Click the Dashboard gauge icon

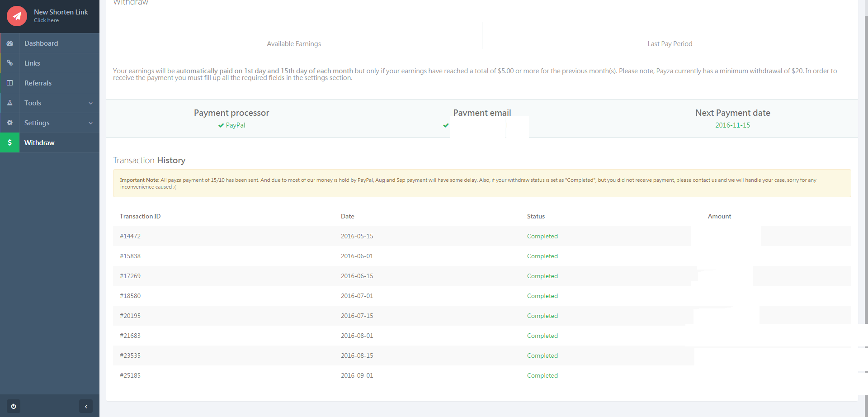click(9, 43)
